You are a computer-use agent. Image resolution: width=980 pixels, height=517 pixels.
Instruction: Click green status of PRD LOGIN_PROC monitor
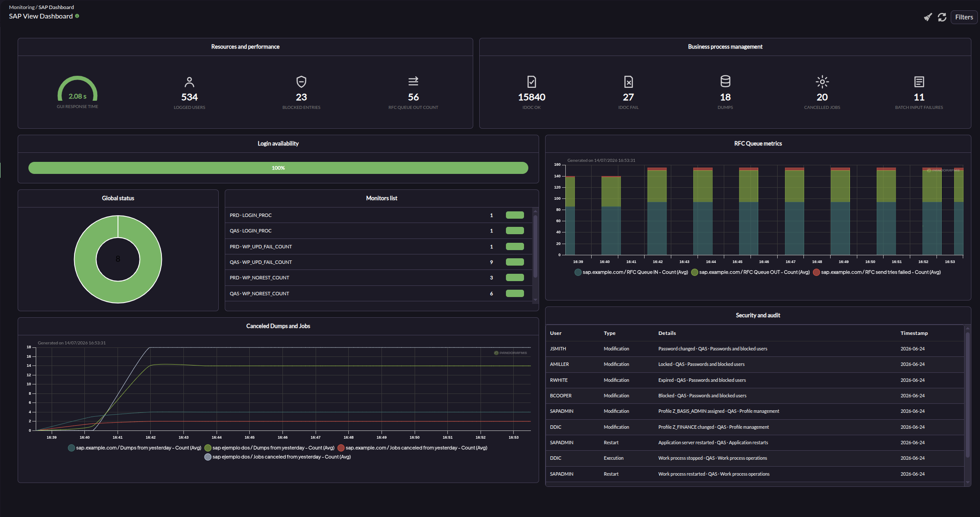tap(515, 215)
